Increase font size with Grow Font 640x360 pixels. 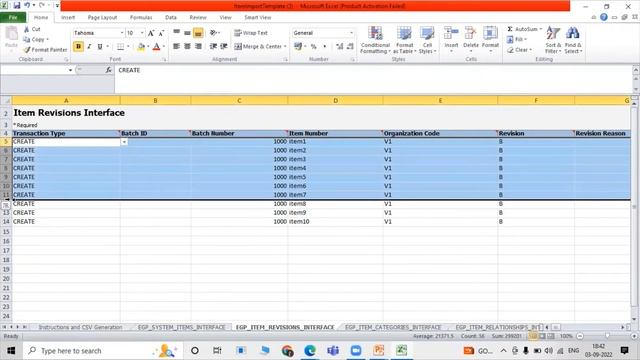(x=151, y=33)
